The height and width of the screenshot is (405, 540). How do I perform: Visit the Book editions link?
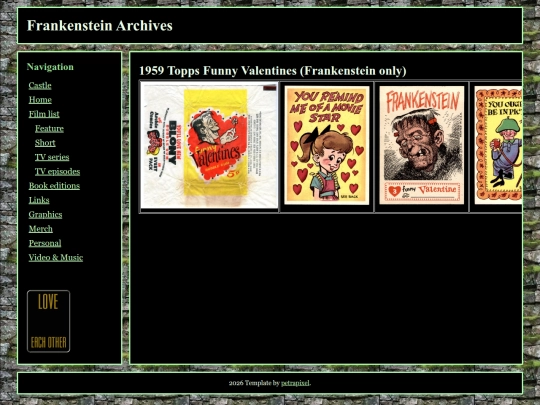click(x=54, y=186)
